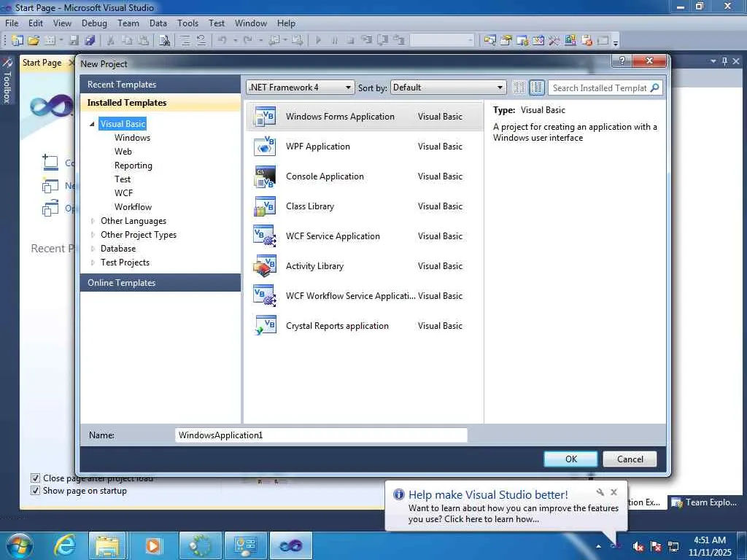This screenshot has width=747, height=560.
Task: Select the Workflow category in tree
Action: (x=133, y=206)
